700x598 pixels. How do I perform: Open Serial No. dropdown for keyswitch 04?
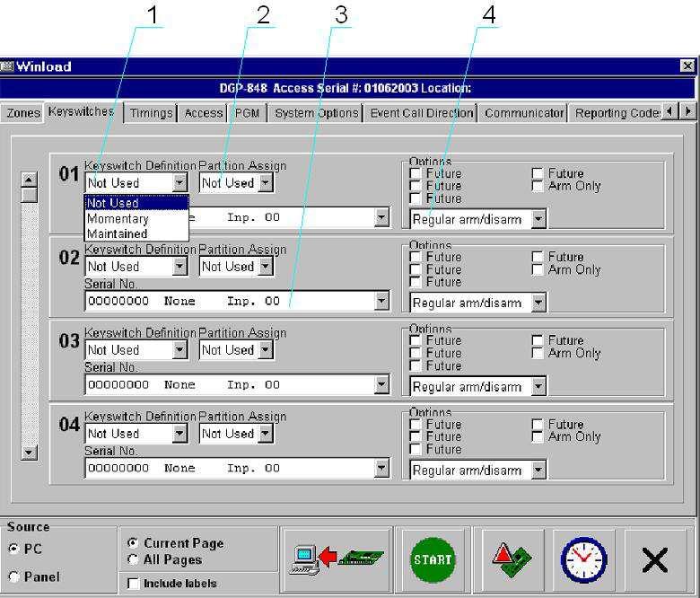(x=381, y=468)
